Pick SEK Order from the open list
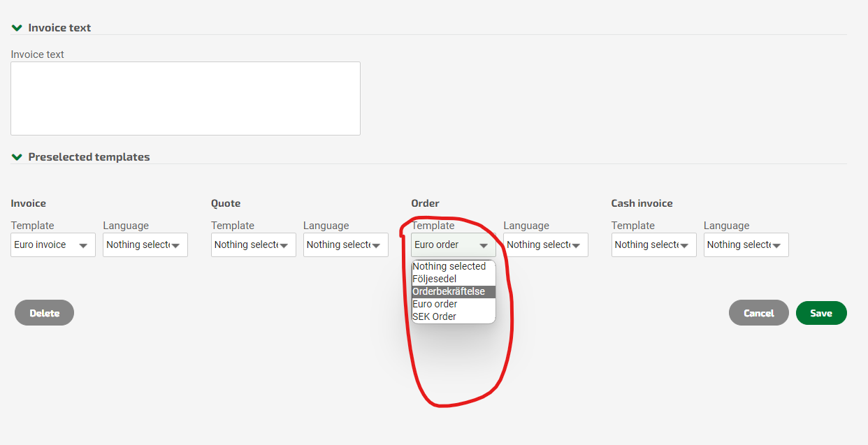This screenshot has width=868, height=445. (454, 316)
